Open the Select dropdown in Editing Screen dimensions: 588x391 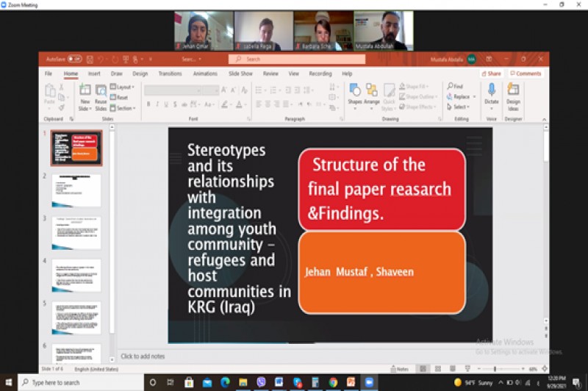point(458,107)
